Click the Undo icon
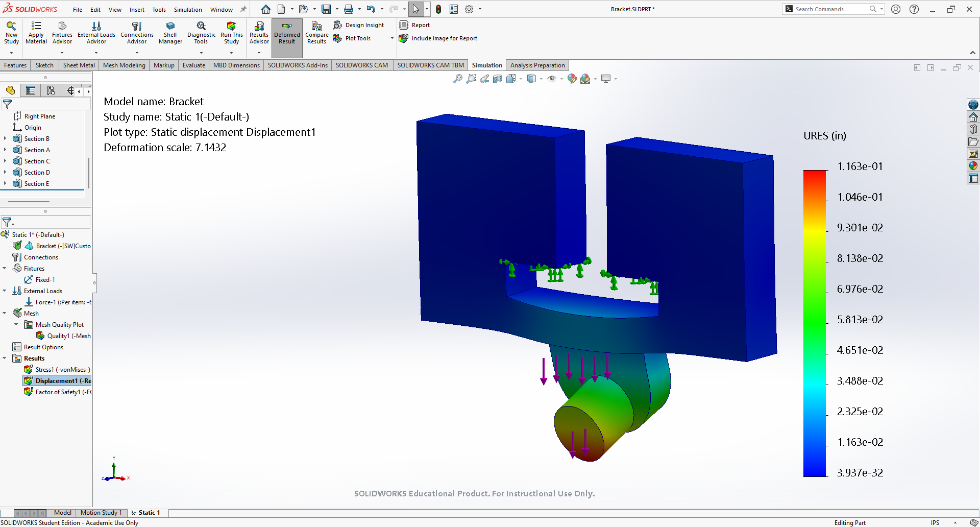 pos(371,9)
